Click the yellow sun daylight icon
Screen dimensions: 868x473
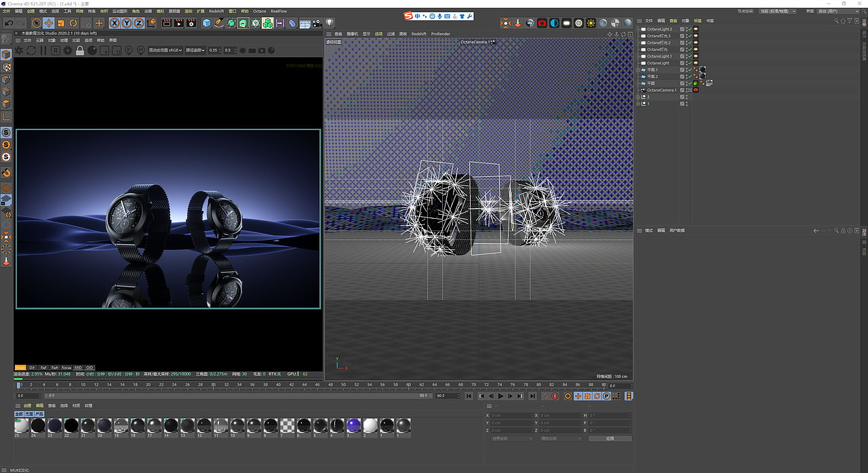(x=591, y=23)
